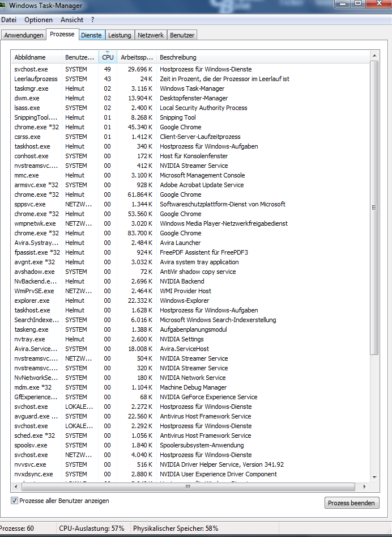Select the WmiPrvSE.exe process
The height and width of the screenshot is (537, 392).
point(190,291)
